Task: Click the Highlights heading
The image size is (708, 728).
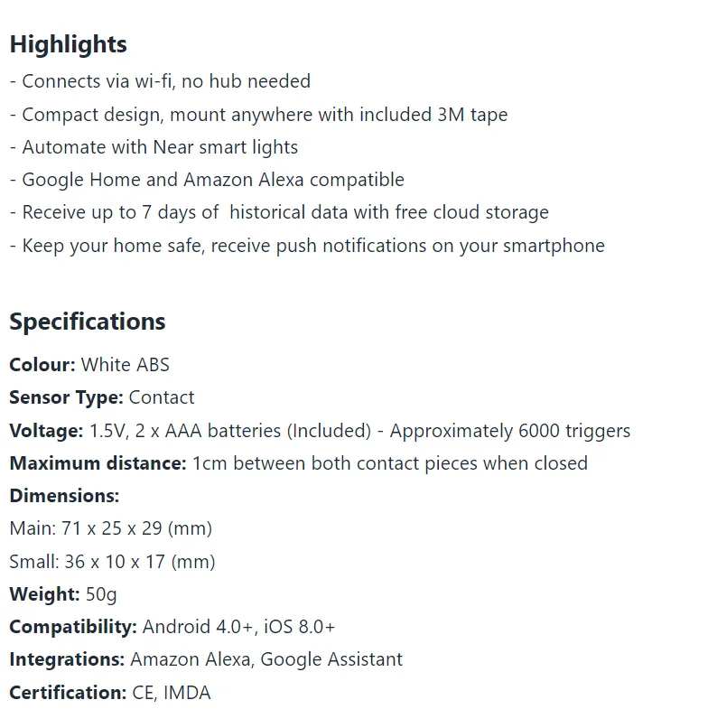Action: (69, 44)
